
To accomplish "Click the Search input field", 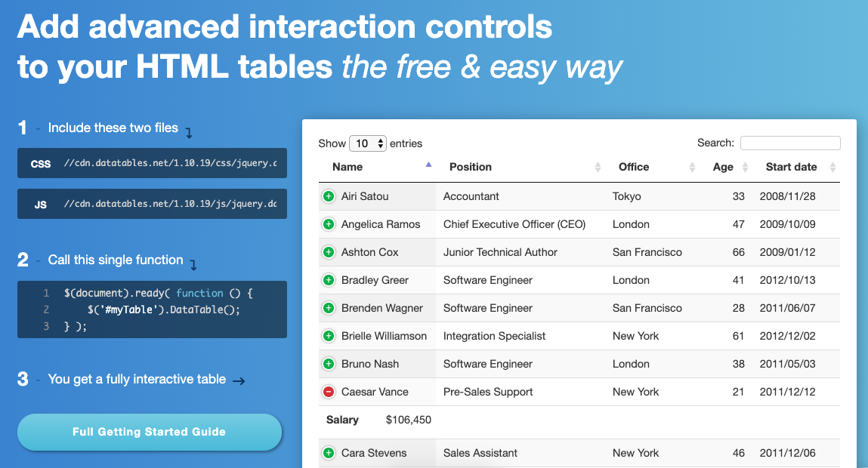I will (x=789, y=143).
